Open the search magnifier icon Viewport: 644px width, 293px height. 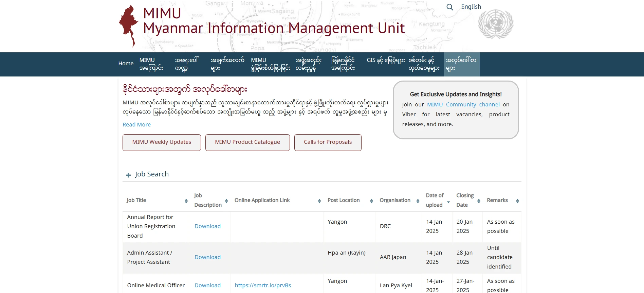[x=449, y=7]
